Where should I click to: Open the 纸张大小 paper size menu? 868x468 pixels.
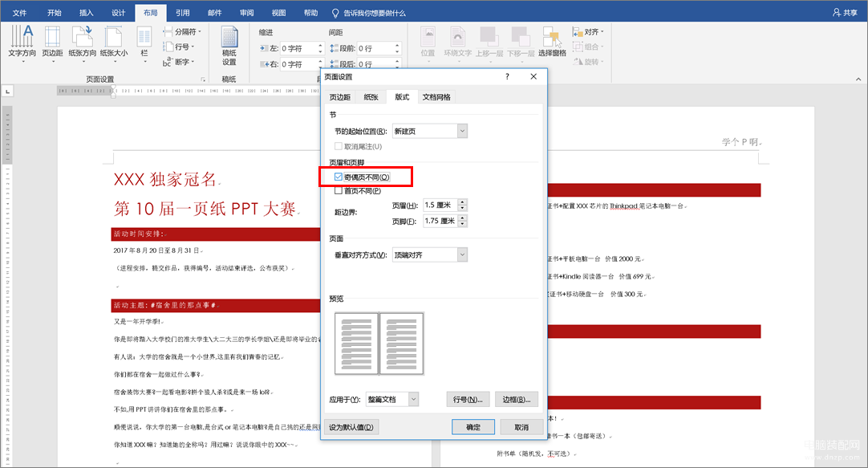[x=114, y=43]
